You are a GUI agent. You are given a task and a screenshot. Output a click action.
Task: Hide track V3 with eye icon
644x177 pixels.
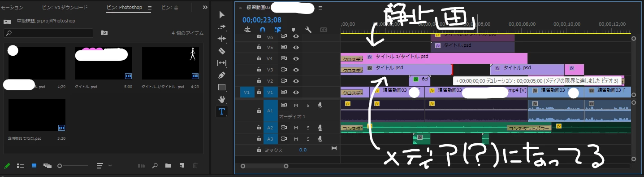click(296, 70)
